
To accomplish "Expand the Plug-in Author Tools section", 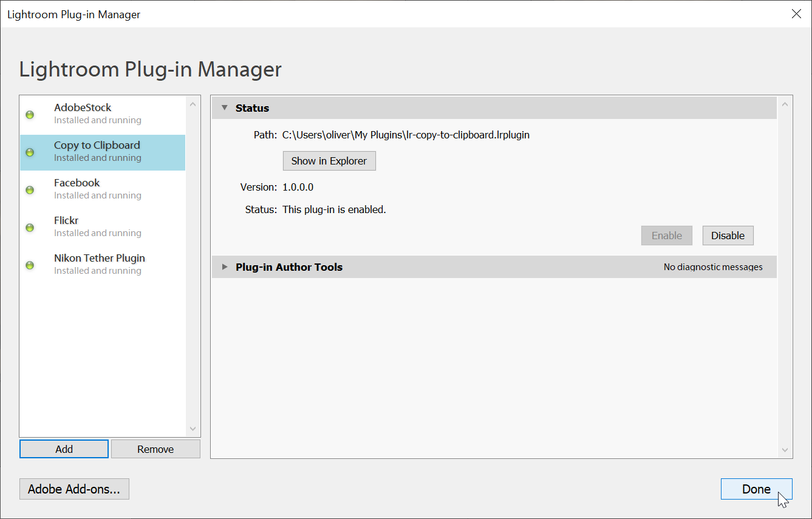I will click(225, 267).
